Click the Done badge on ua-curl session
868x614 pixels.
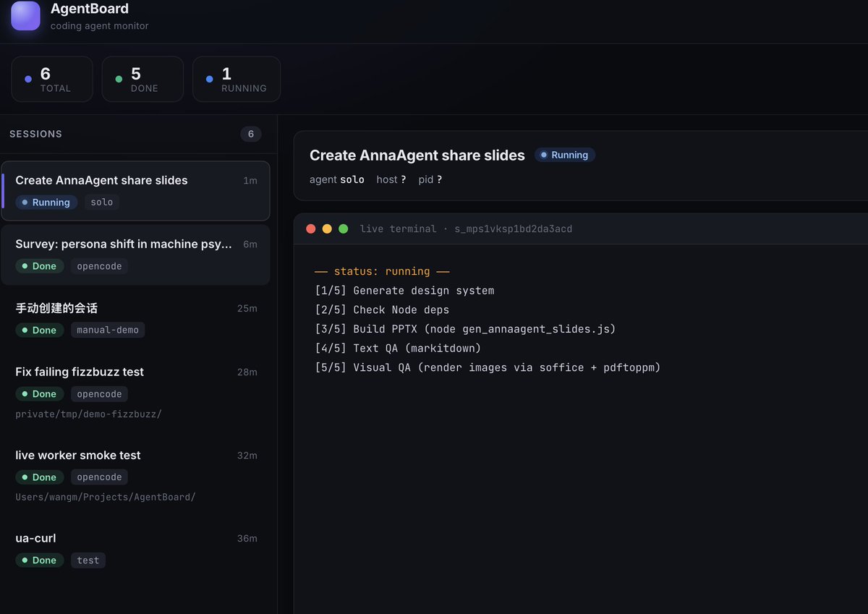[x=40, y=560]
